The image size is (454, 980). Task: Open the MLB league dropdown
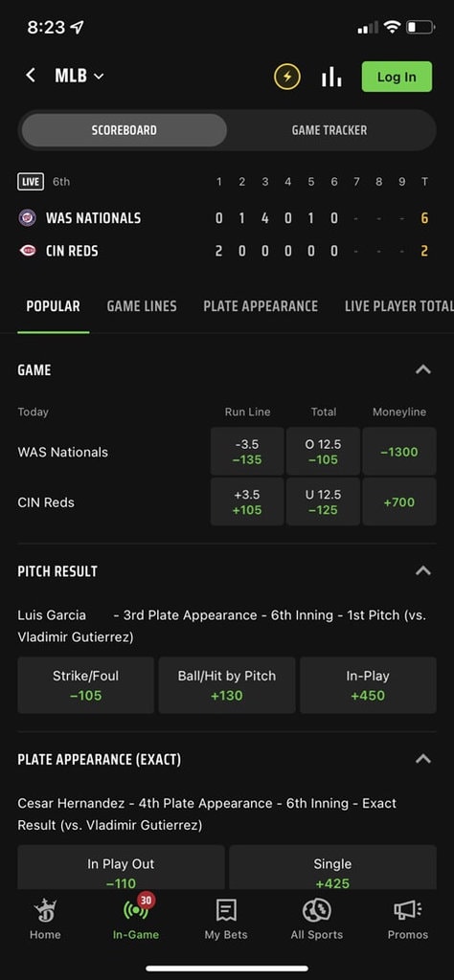pyautogui.click(x=79, y=77)
